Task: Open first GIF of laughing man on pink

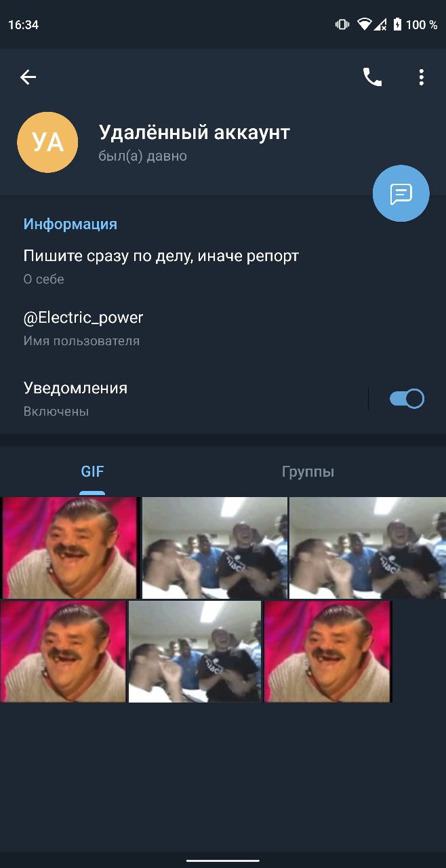Action: (x=69, y=548)
